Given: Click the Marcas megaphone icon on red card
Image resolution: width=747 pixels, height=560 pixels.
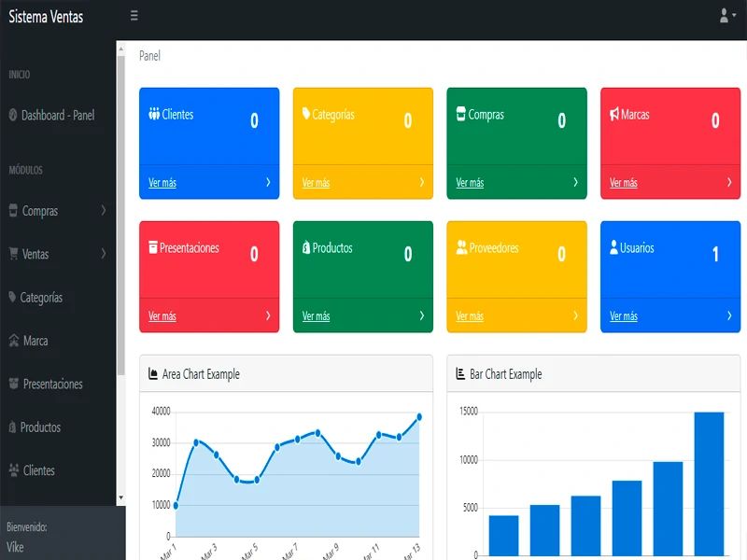Looking at the screenshot, I should coord(614,114).
